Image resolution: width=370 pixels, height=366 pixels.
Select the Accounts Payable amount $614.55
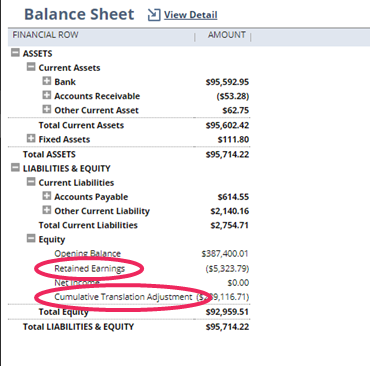[233, 197]
